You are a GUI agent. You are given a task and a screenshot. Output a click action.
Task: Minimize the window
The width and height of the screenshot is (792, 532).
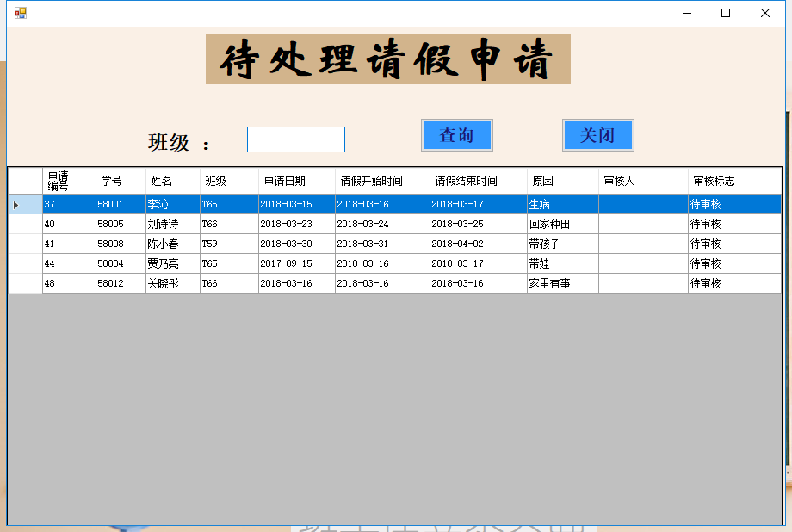click(x=686, y=13)
